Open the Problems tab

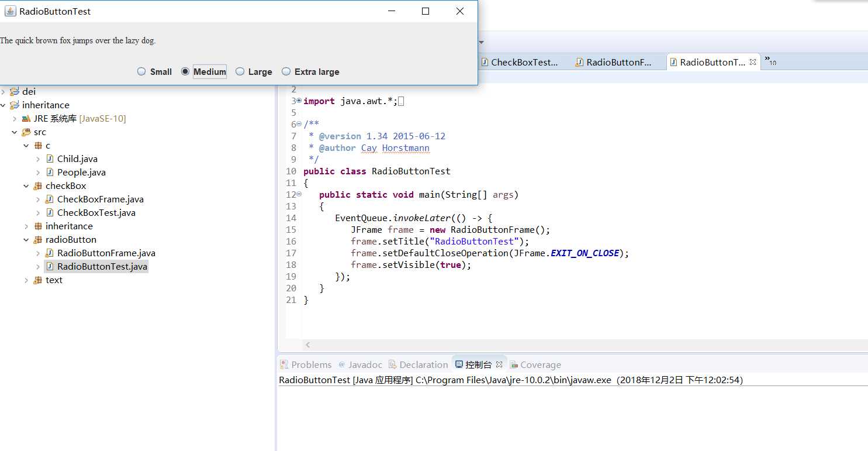306,364
